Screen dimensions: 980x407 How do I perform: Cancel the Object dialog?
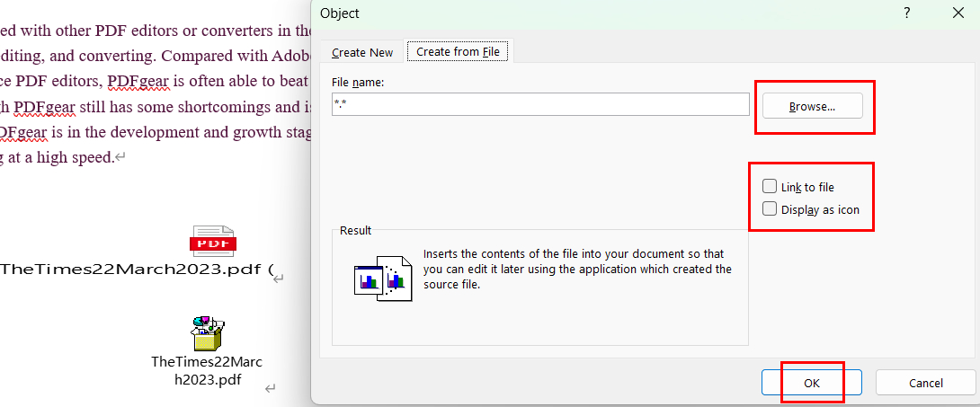[x=926, y=383]
